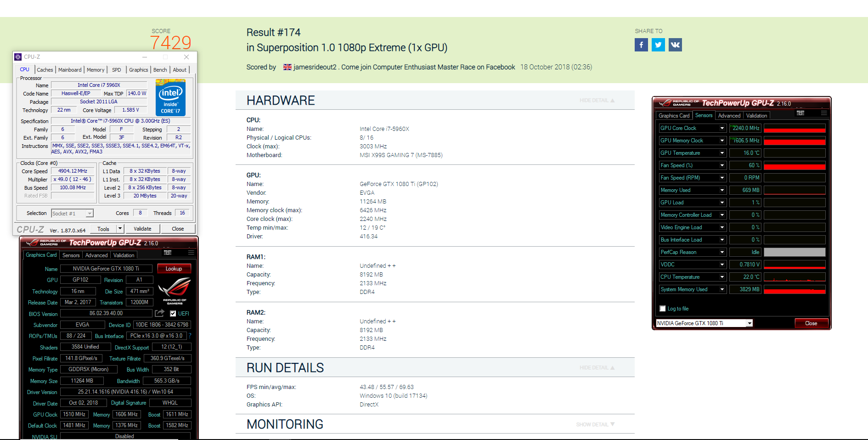Expand PerfCap Reason sensor dropdown

click(x=722, y=252)
